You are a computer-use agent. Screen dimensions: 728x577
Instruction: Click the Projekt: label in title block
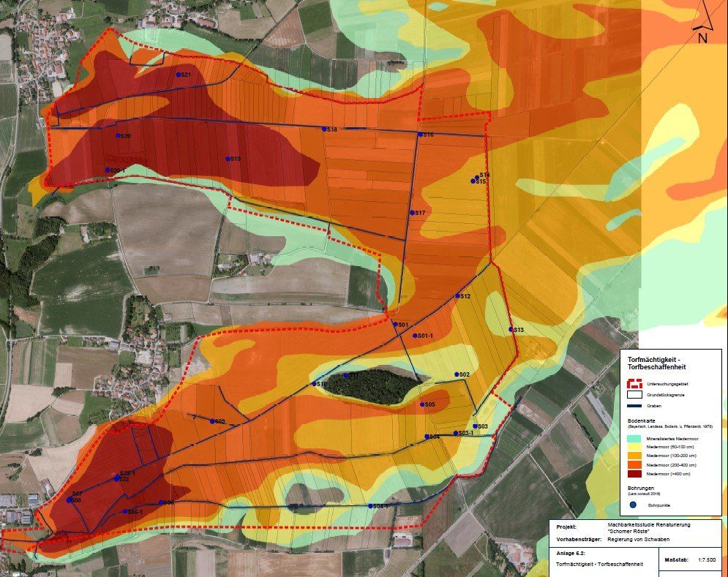[x=566, y=527]
